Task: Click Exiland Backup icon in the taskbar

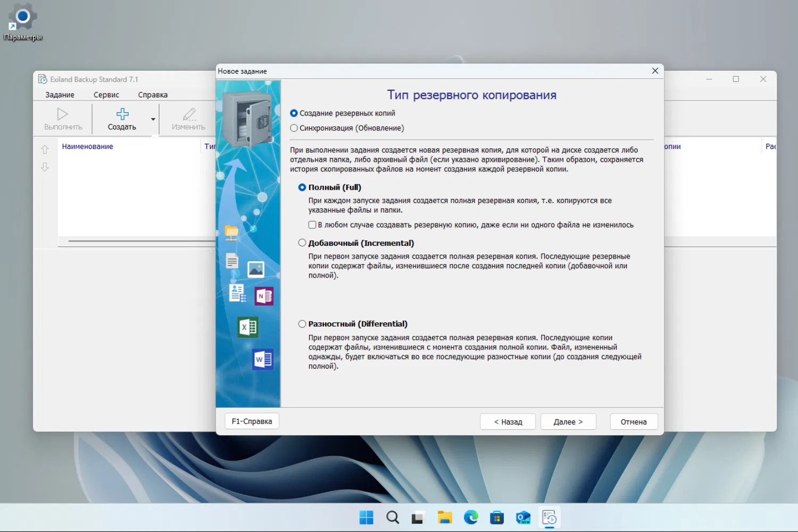Action: pos(549,517)
